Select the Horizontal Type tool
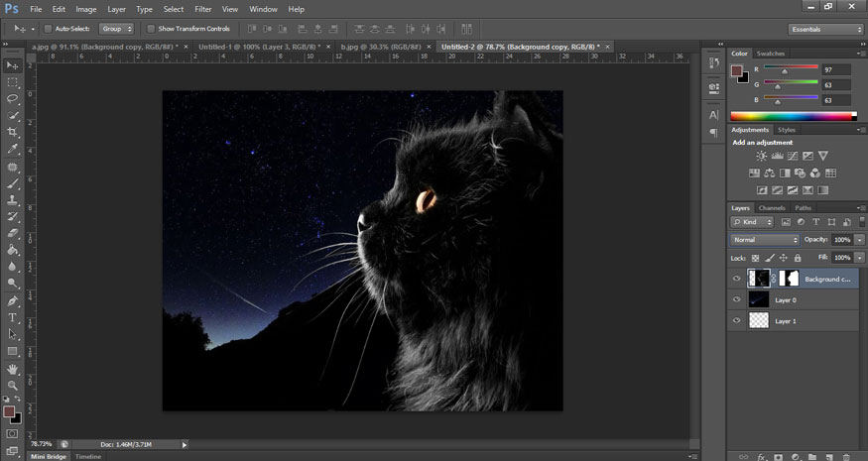 tap(12, 317)
